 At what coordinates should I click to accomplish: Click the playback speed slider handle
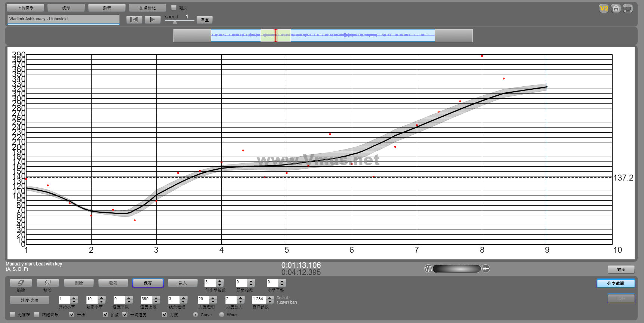(x=175, y=22)
